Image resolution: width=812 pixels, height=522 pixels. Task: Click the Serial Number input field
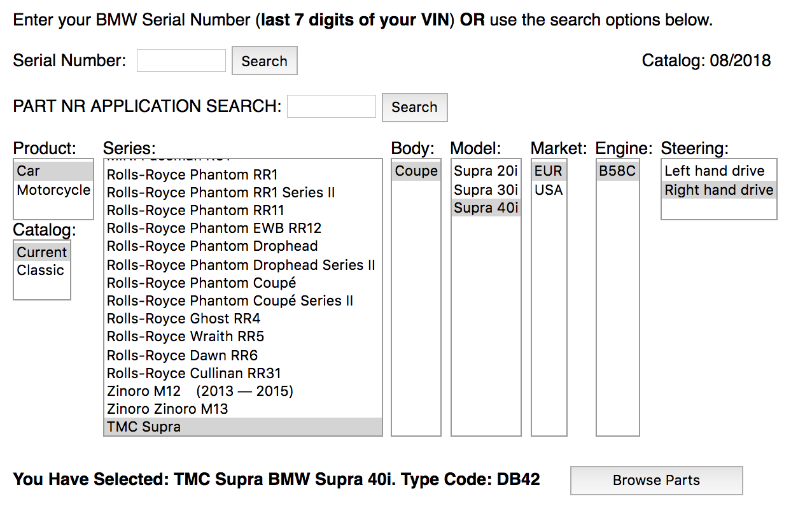(181, 60)
